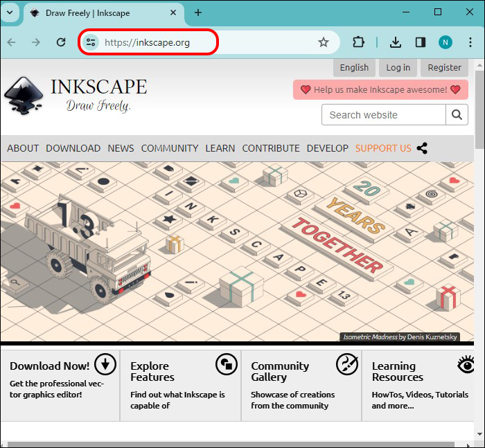The image size is (485, 448).
Task: Click the Community Gallery heading
Action: (280, 371)
